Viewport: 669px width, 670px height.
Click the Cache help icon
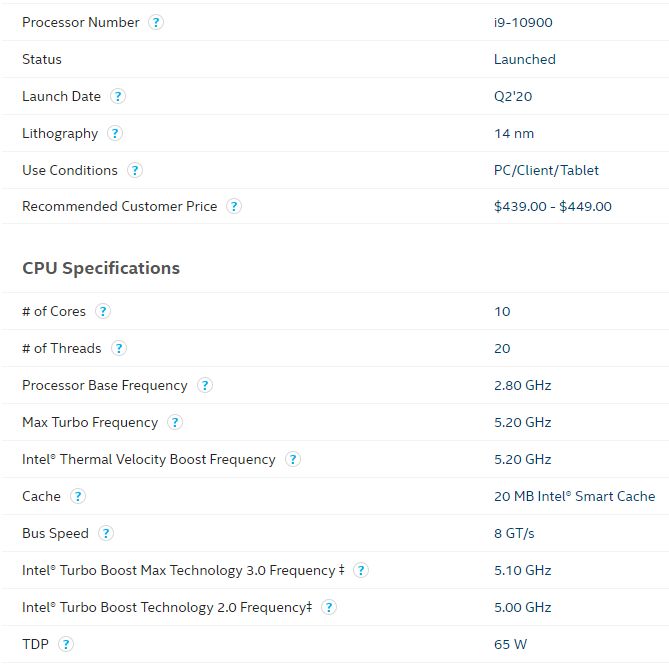coord(78,496)
